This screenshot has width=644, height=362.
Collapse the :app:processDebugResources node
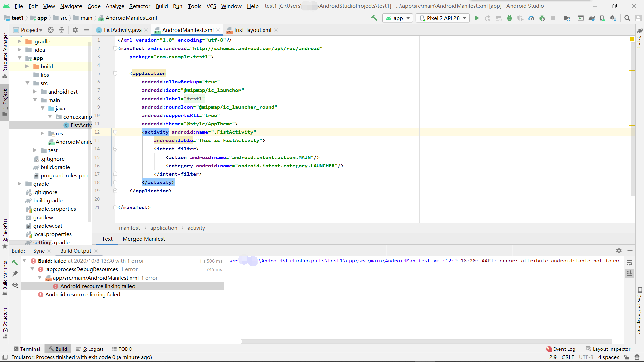32,269
